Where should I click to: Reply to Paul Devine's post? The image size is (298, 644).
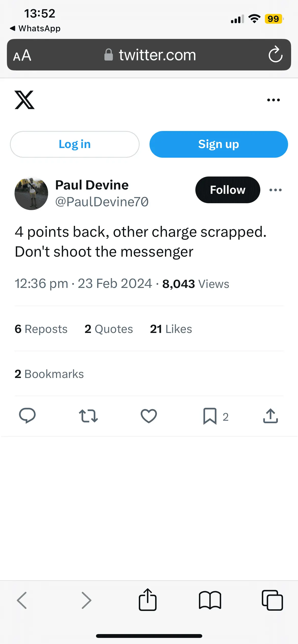(x=27, y=416)
